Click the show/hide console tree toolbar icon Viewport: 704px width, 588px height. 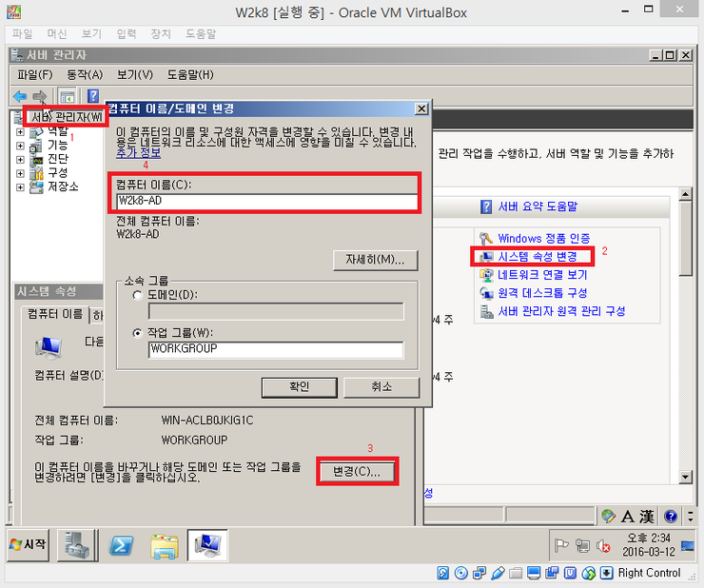pyautogui.click(x=68, y=96)
